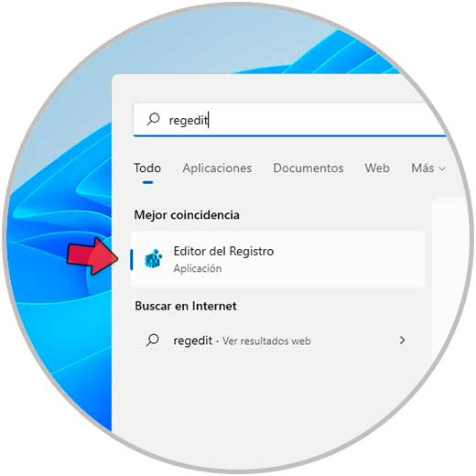Open the Más dropdown chevron
The height and width of the screenshot is (476, 476).
tap(442, 168)
